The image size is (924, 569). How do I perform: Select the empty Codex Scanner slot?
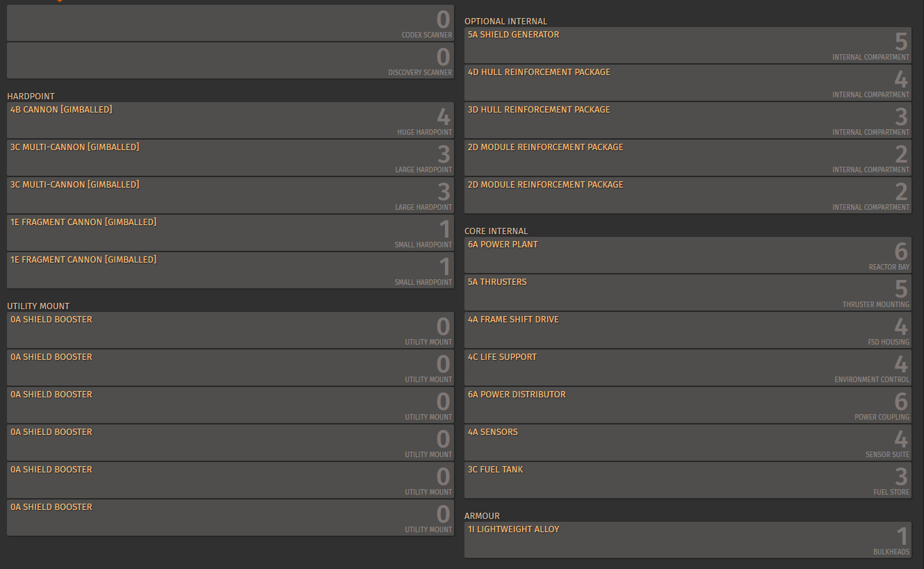click(230, 23)
